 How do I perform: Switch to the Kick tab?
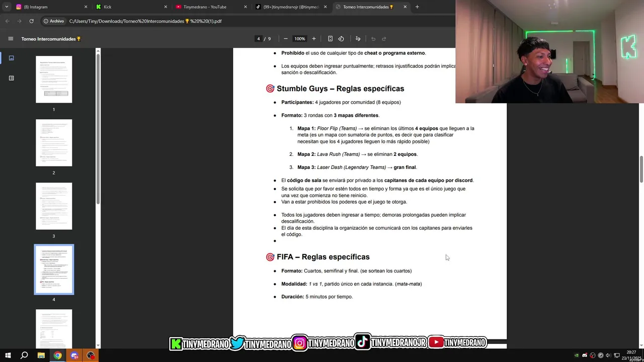(132, 7)
